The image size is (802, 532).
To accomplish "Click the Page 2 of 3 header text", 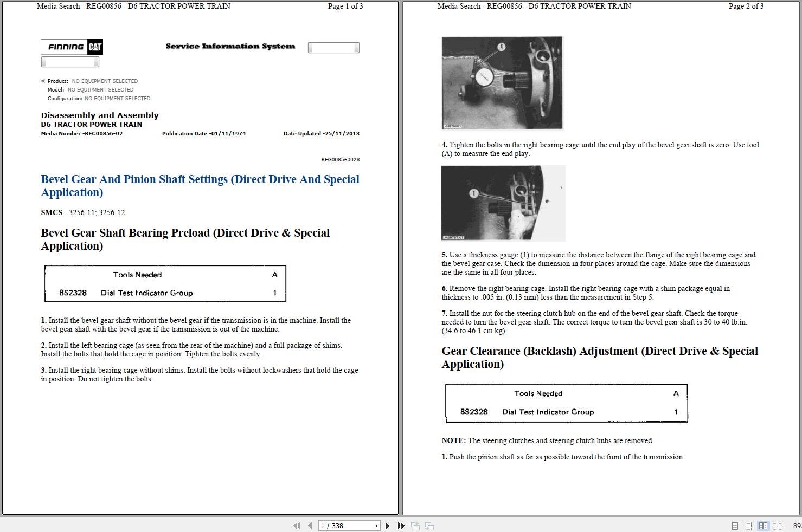I will [746, 7].
